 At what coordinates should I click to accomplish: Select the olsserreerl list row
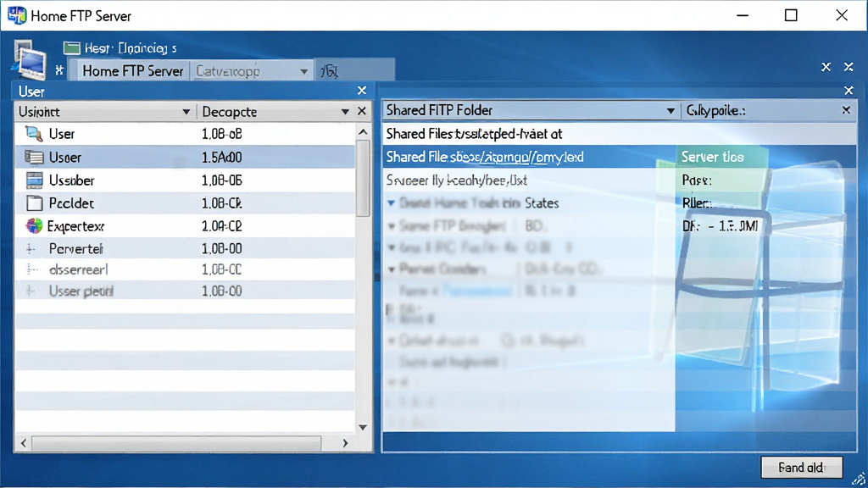[x=185, y=269]
